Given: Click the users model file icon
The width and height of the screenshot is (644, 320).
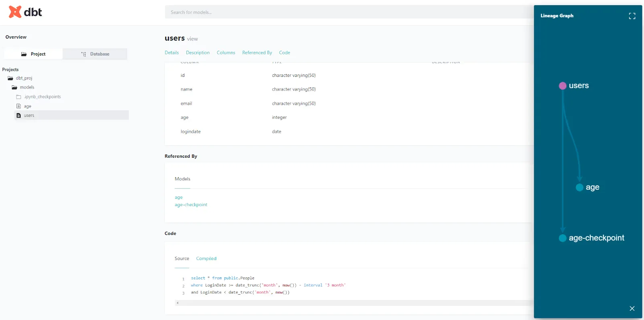Looking at the screenshot, I should (x=19, y=116).
